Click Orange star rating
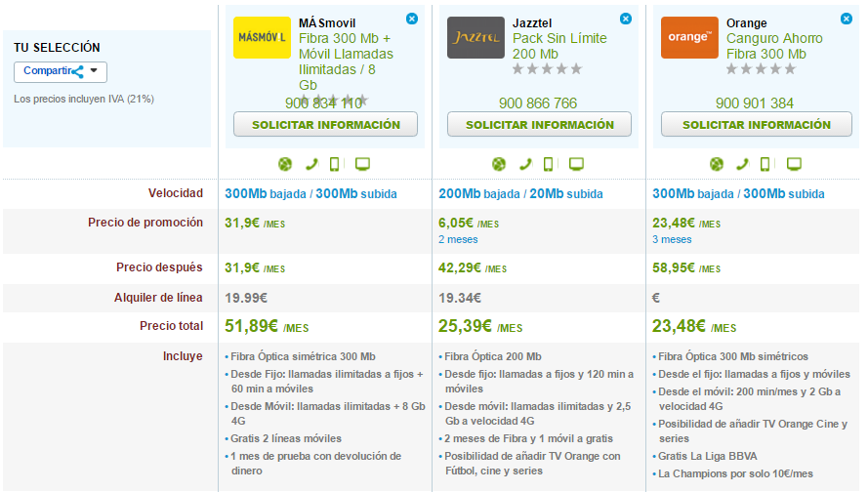The image size is (868, 492). [x=761, y=69]
